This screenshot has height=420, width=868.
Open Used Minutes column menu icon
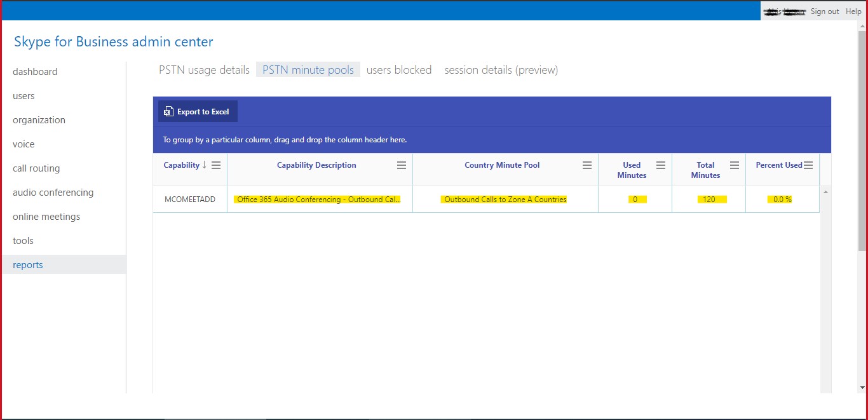pyautogui.click(x=661, y=165)
